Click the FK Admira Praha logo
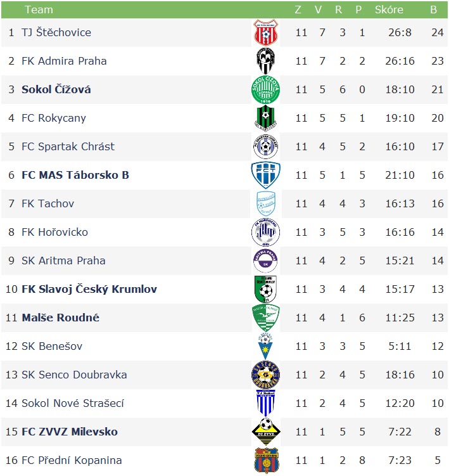The image size is (449, 476). [x=266, y=61]
